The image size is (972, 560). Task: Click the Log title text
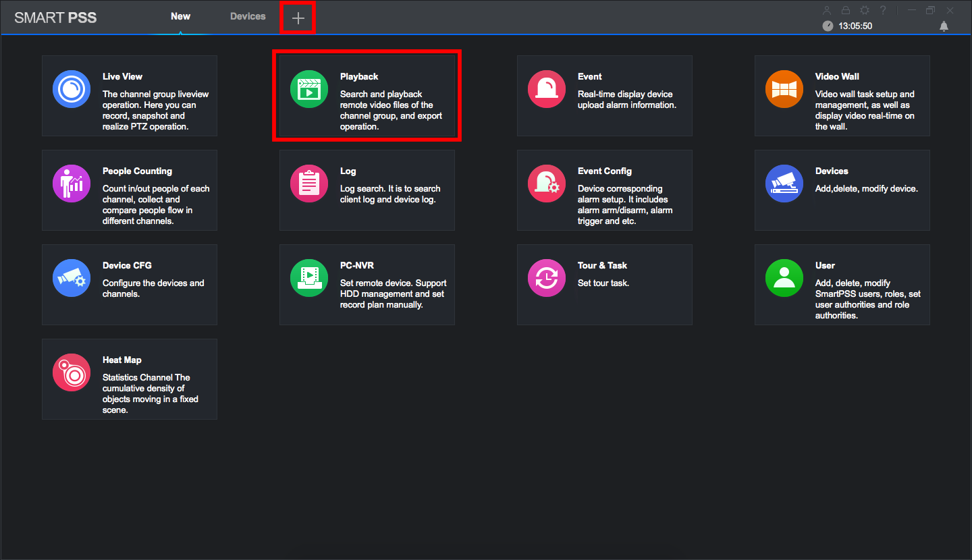point(348,171)
